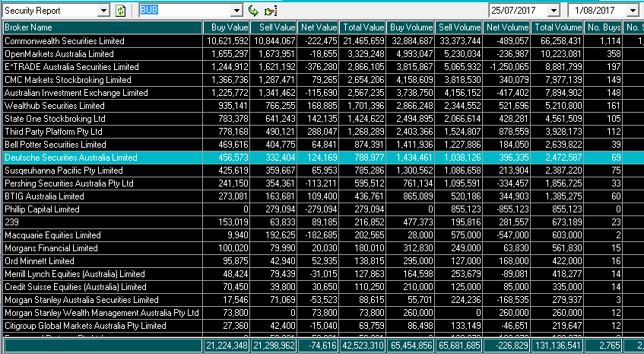This screenshot has height=354, width=644.
Task: Open the 25/07/2017 start date dropdown
Action: pos(554,11)
